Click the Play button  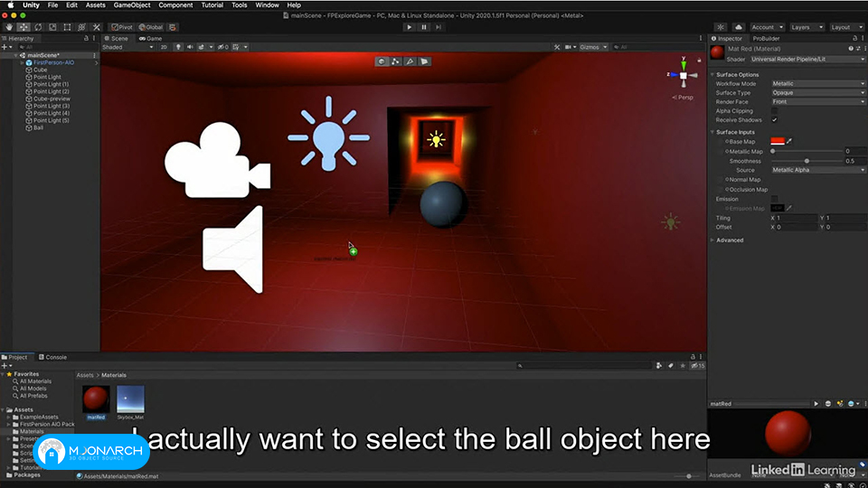tap(409, 27)
